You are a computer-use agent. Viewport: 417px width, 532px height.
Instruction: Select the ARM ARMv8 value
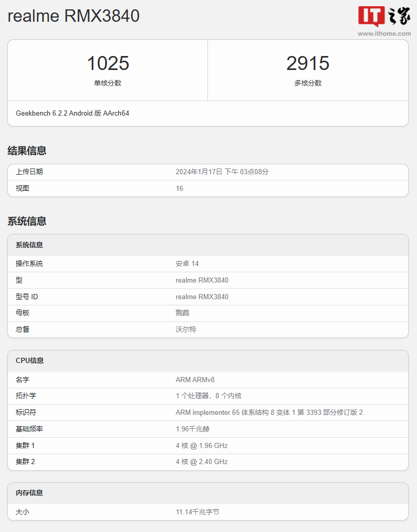click(195, 380)
